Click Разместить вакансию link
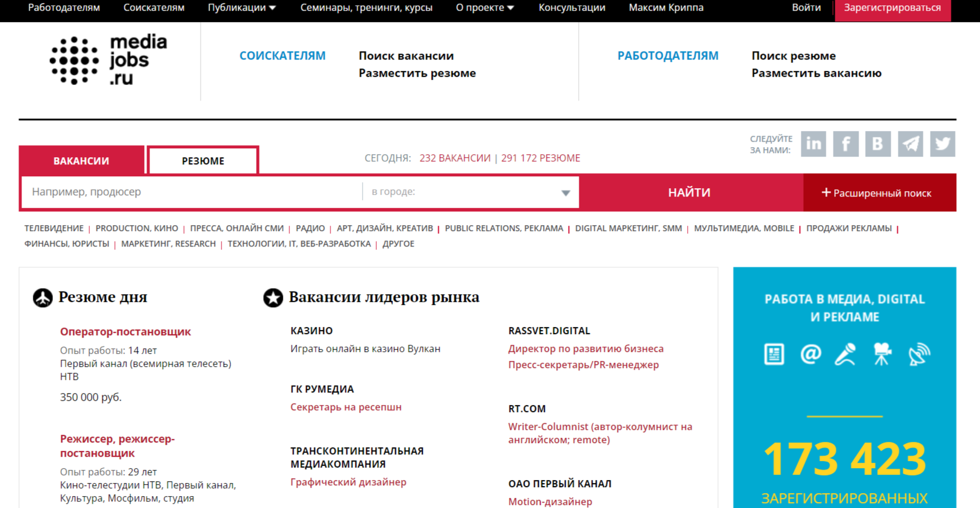 [816, 73]
